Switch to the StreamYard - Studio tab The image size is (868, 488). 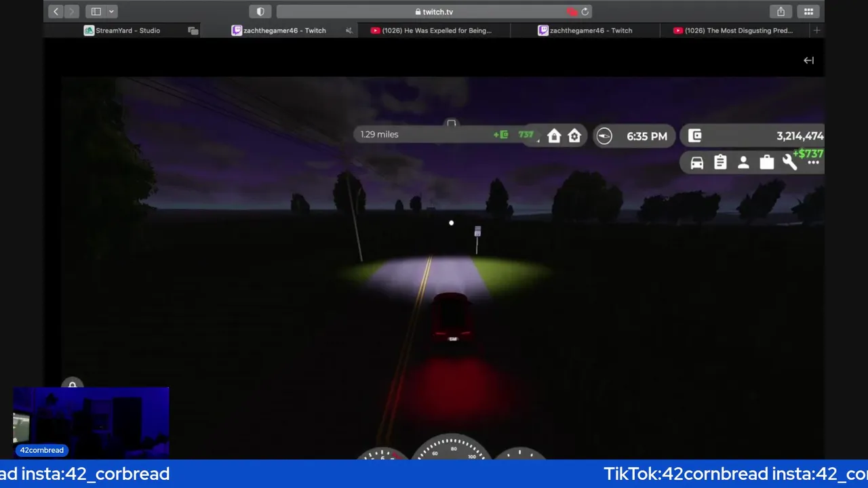(x=122, y=30)
